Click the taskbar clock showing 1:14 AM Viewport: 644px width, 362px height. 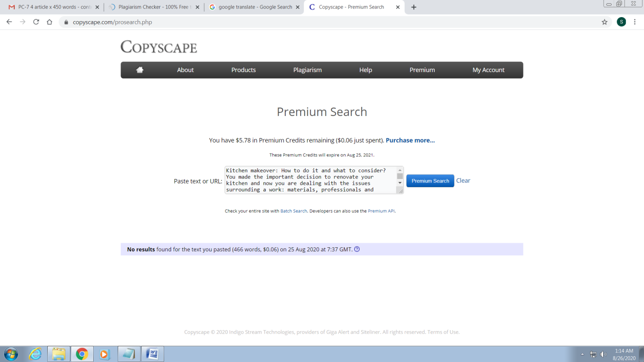[624, 354]
